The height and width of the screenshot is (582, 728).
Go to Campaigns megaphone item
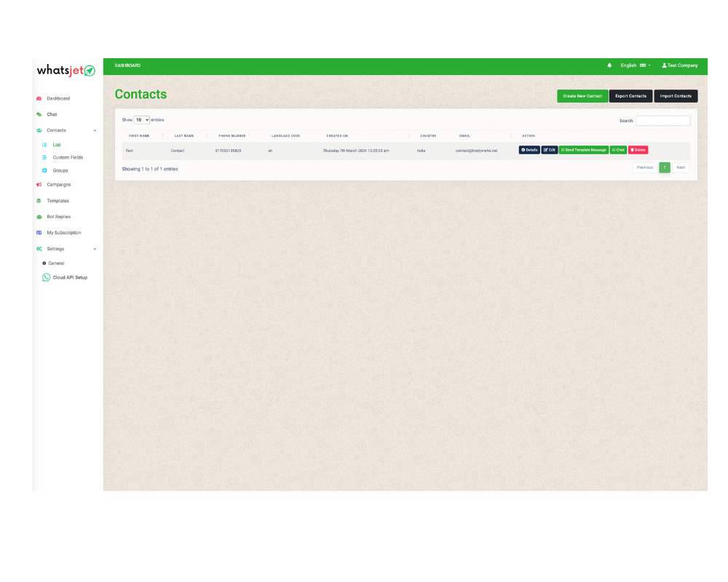click(x=58, y=185)
